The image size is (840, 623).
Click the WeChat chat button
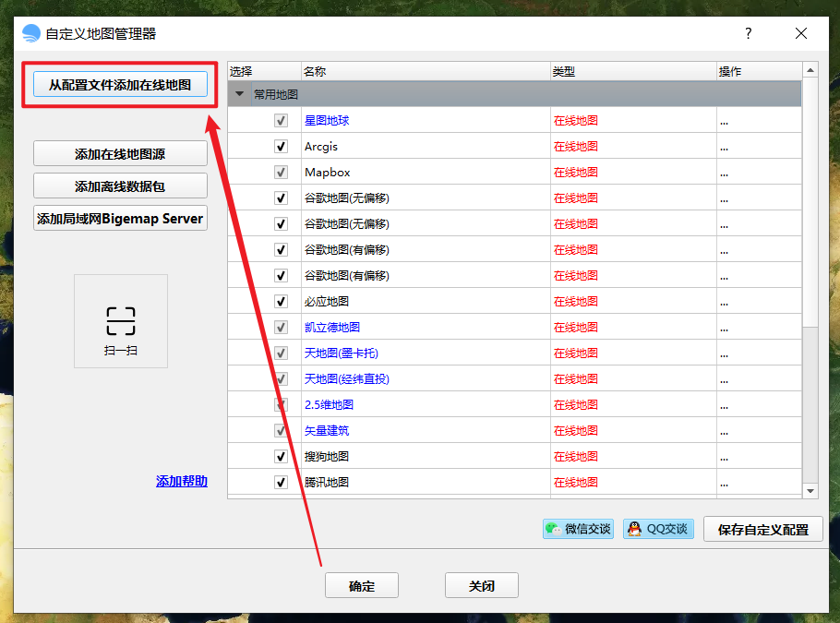click(x=578, y=529)
